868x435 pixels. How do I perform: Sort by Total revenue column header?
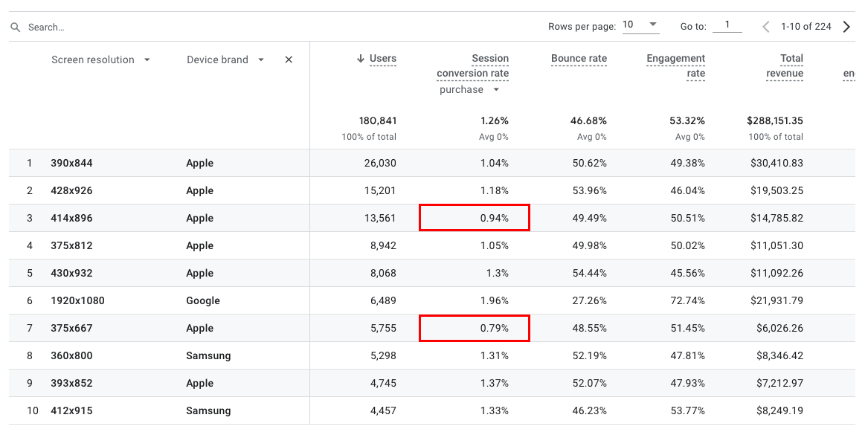(x=785, y=66)
